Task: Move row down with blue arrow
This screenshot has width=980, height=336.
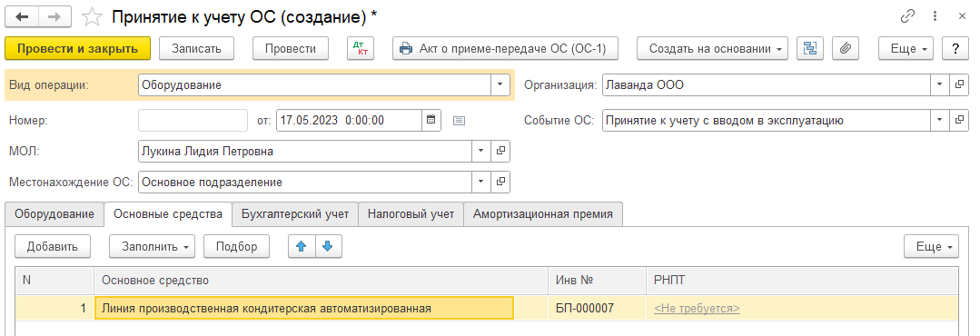Action: pyautogui.click(x=328, y=246)
